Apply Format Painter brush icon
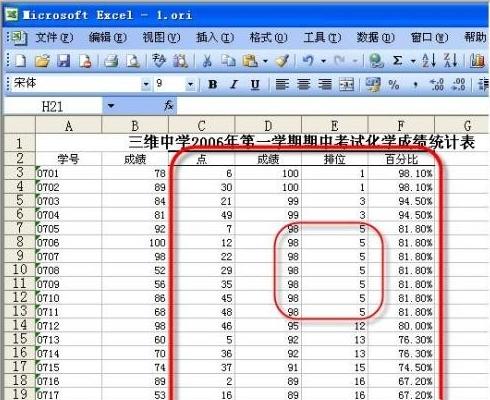The image size is (490, 400). pos(282,61)
